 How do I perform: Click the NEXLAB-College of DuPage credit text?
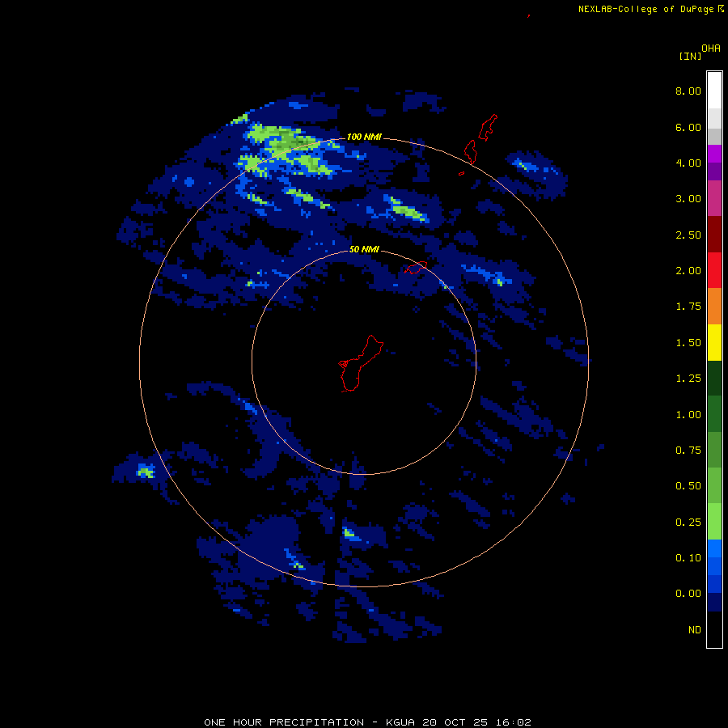[x=645, y=9]
